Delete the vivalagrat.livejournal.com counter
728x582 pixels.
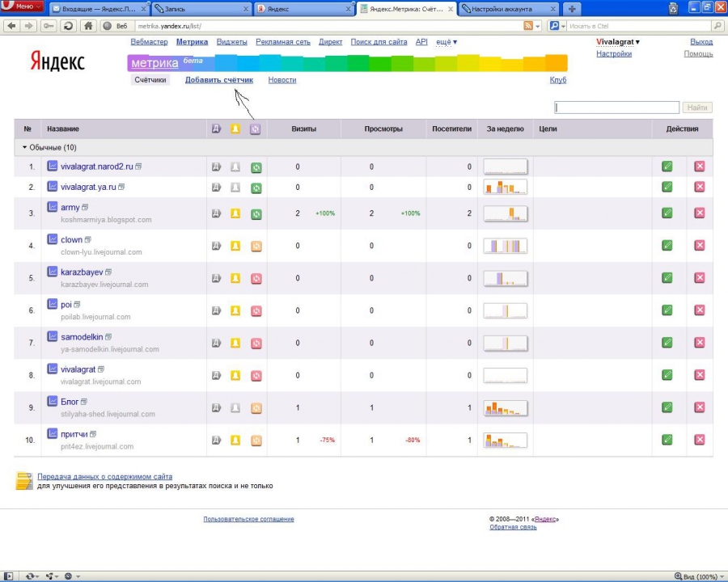click(700, 374)
